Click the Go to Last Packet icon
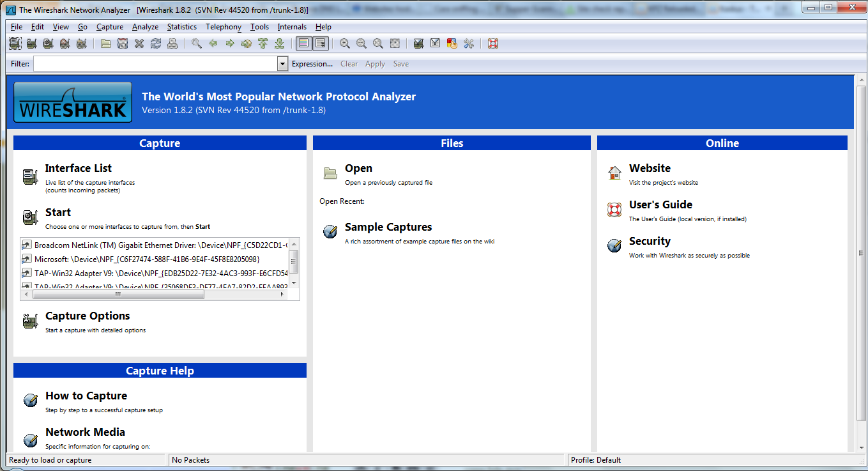 [280, 43]
